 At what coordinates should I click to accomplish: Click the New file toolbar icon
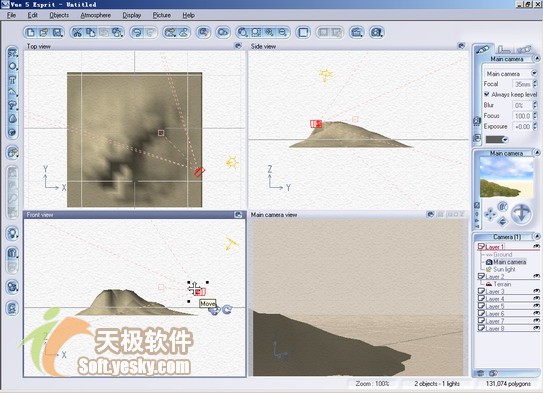pos(31,33)
